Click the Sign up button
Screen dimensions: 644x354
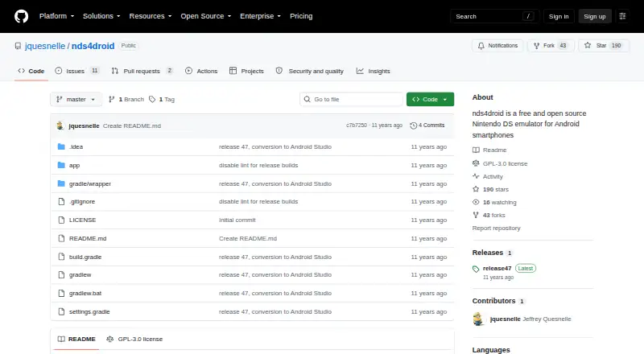[x=595, y=16]
